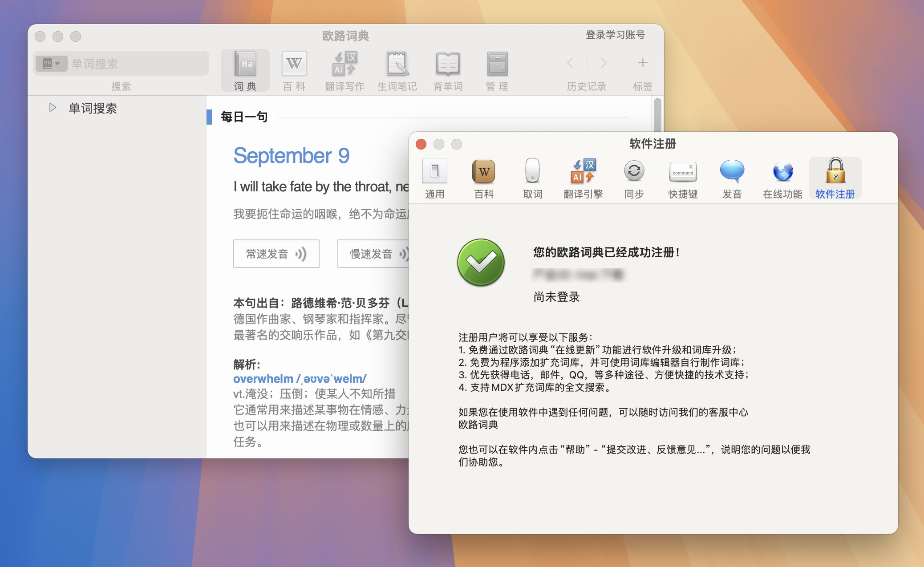The width and height of the screenshot is (924, 567).
Task: Click the 尚未登录 not logged in text
Action: [x=556, y=297]
